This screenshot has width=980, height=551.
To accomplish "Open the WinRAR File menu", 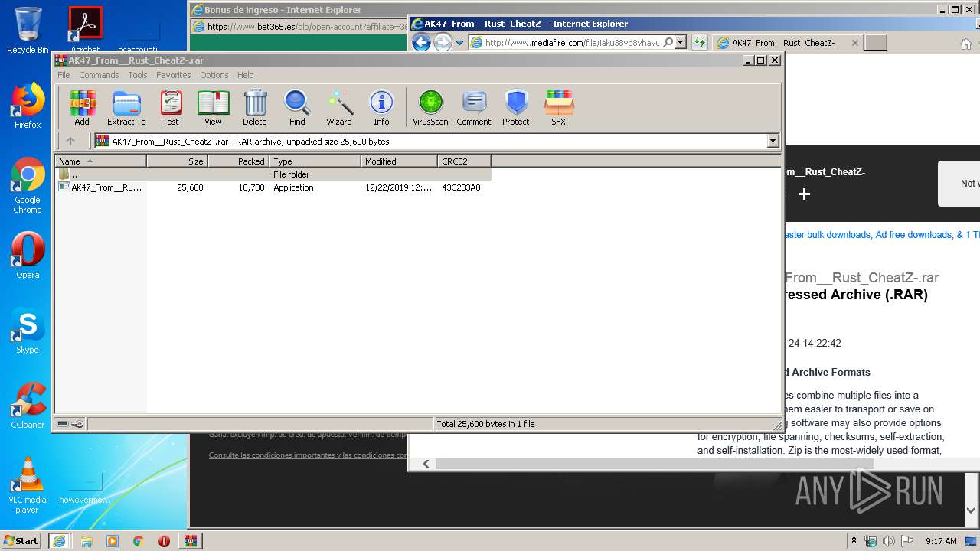I will click(x=64, y=75).
